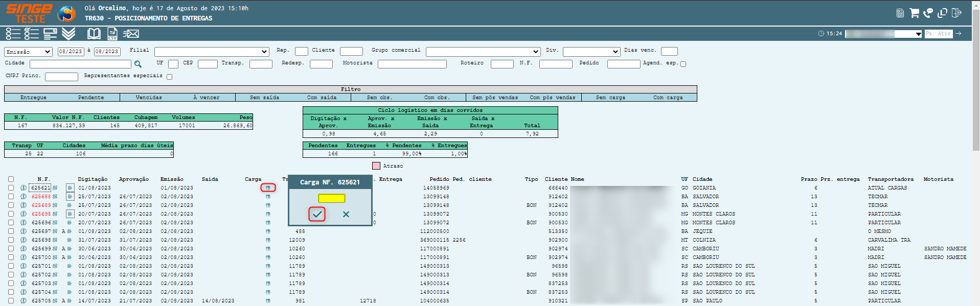Select the Sem saída filter

[264, 98]
